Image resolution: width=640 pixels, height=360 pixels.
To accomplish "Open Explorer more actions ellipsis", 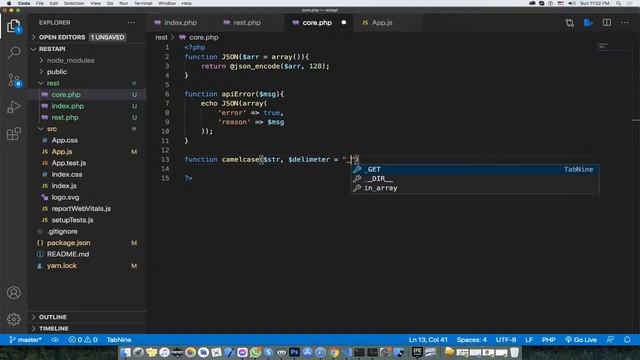I will click(x=131, y=22).
